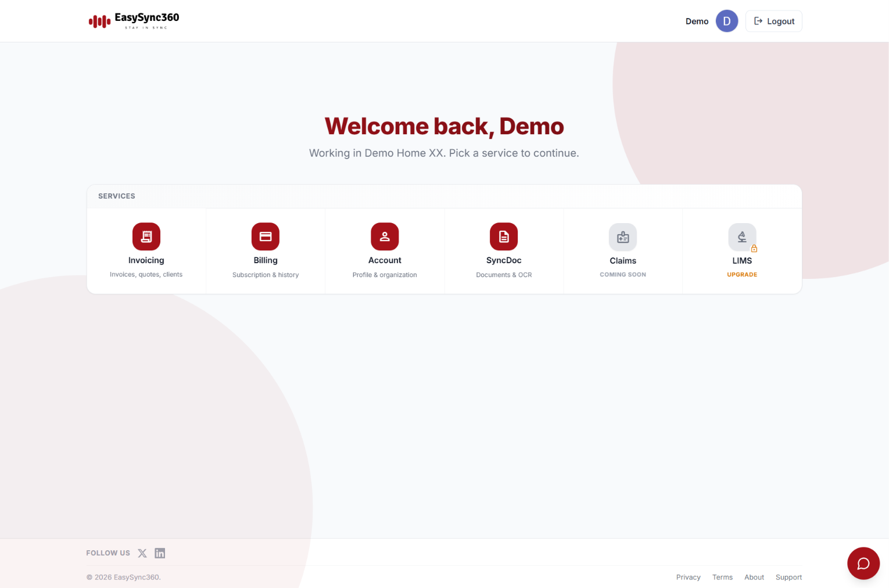Click the Demo username in header
The width and height of the screenshot is (889, 588).
(x=697, y=21)
